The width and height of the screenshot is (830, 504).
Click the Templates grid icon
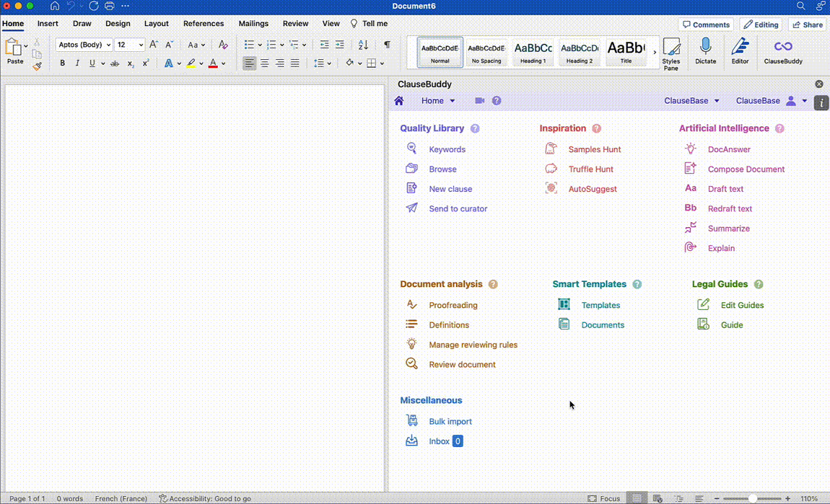coord(564,304)
